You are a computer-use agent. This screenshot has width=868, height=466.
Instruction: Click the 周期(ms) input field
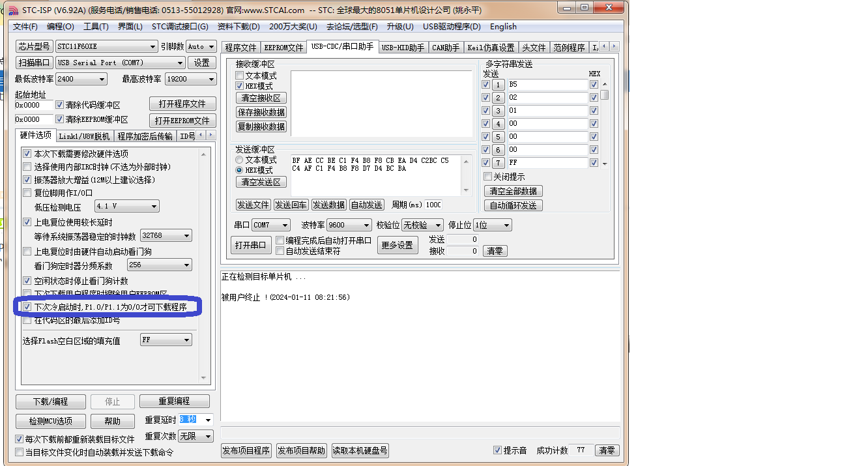tap(433, 205)
